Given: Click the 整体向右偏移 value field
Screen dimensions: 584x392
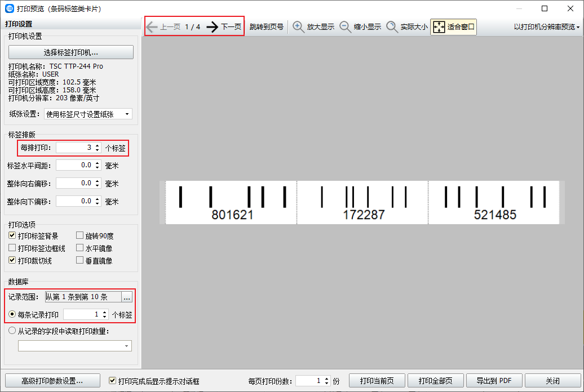Looking at the screenshot, I should tap(74, 183).
